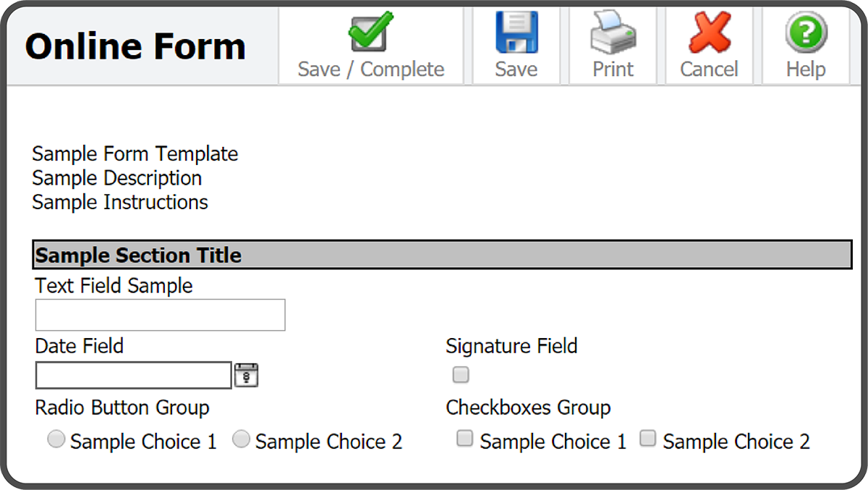868x490 pixels.
Task: Click the Signature Field checkbox icon
Action: click(x=461, y=374)
